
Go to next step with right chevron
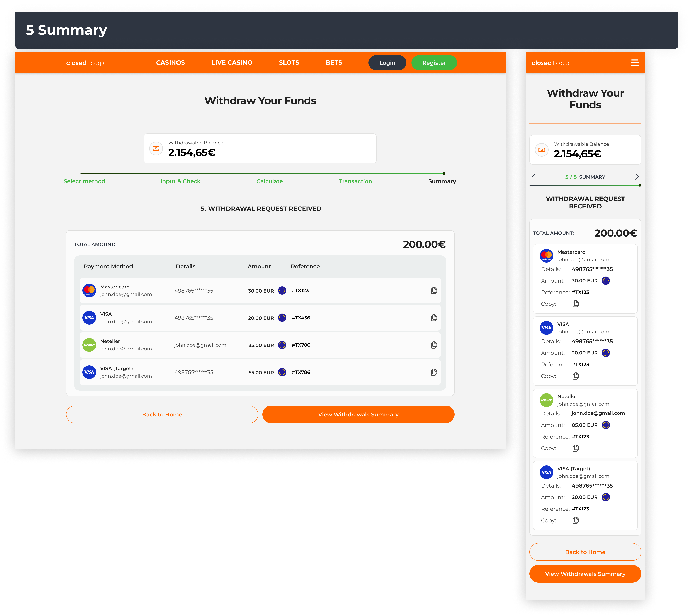click(x=637, y=177)
